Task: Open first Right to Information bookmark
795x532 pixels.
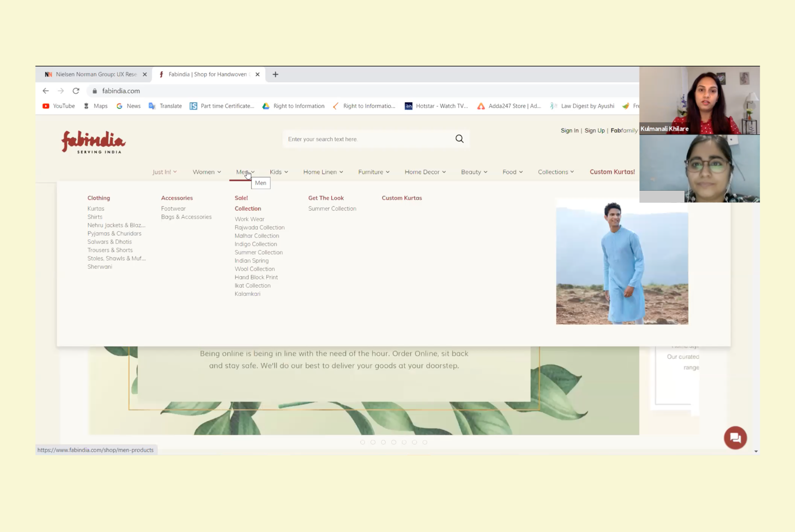Action: [294, 106]
